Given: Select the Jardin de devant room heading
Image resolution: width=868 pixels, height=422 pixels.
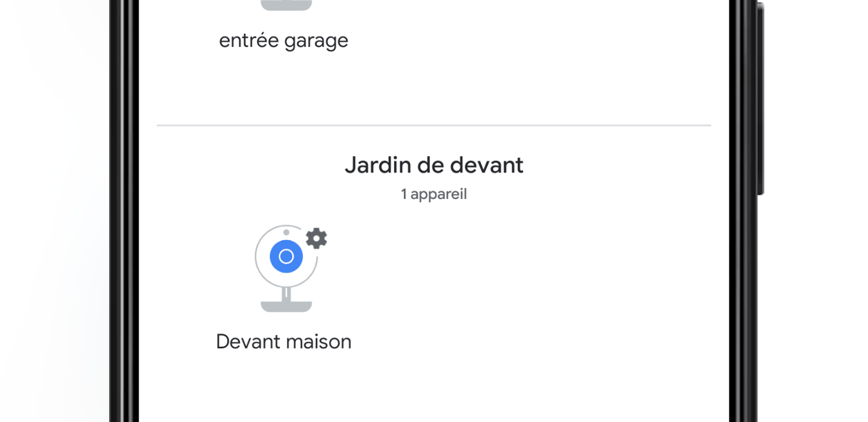Looking at the screenshot, I should tap(434, 165).
